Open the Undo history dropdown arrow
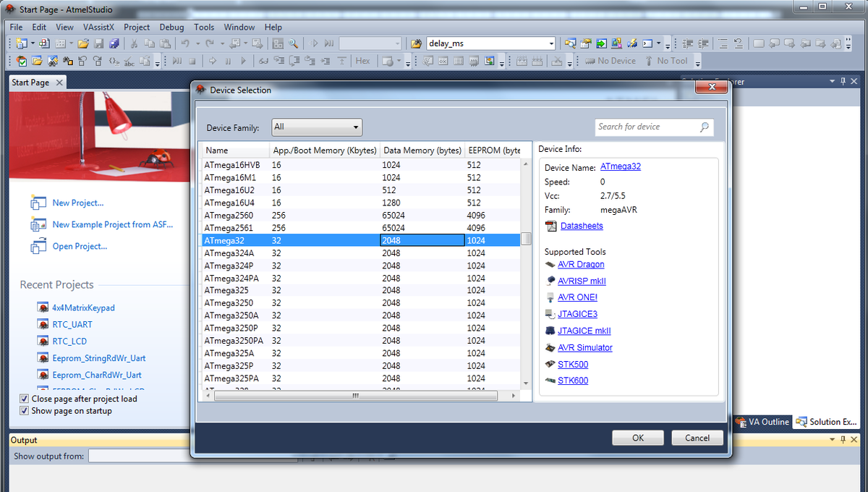The width and height of the screenshot is (868, 492). [197, 43]
